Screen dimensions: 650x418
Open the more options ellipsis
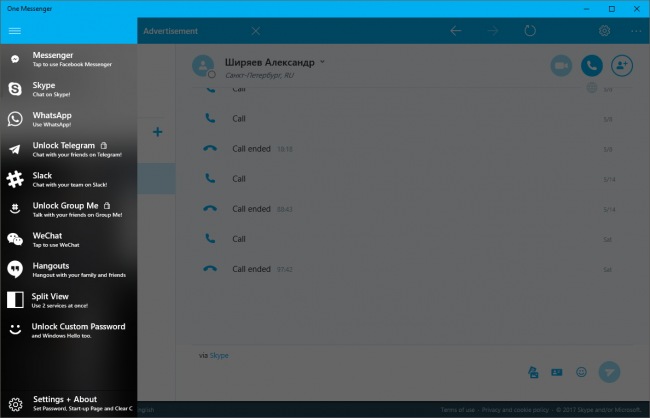point(636,31)
